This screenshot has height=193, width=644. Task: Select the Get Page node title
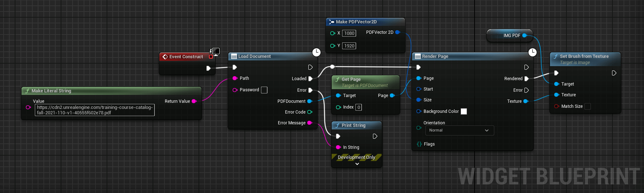(351, 79)
